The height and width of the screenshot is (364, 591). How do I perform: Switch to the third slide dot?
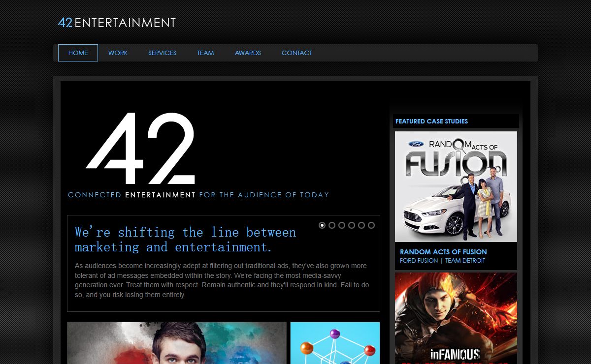pos(342,225)
